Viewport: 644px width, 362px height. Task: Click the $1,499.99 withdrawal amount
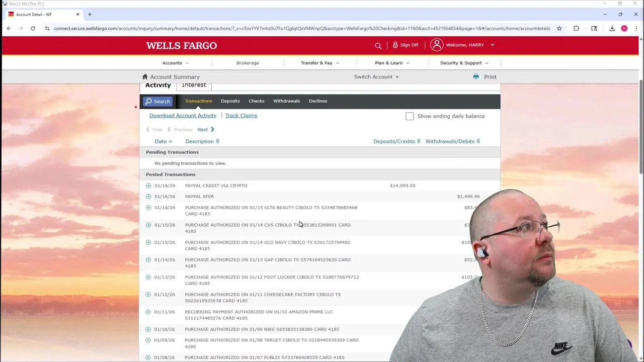468,197
